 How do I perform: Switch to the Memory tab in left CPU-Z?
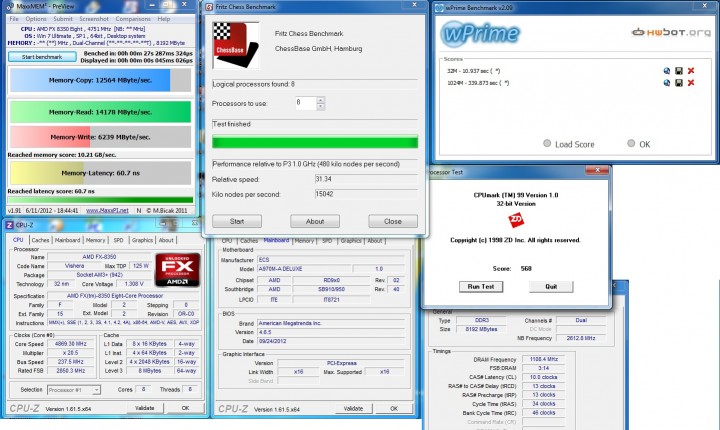coord(96,240)
